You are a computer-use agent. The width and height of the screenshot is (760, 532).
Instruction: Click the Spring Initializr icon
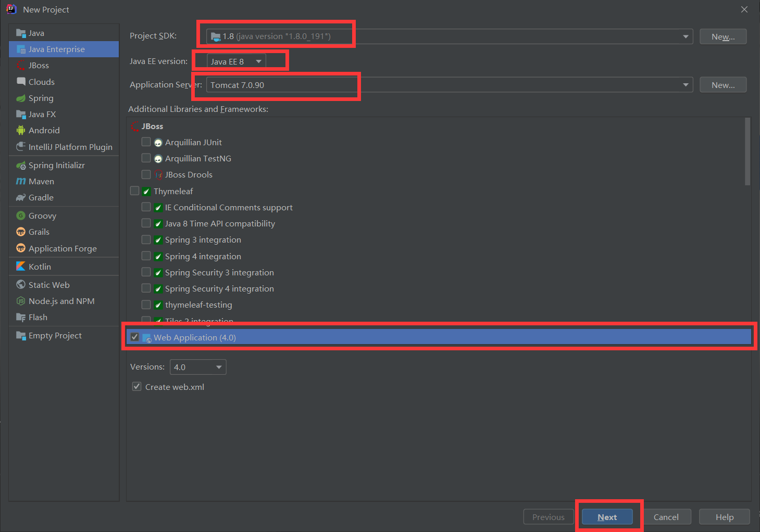(x=21, y=165)
